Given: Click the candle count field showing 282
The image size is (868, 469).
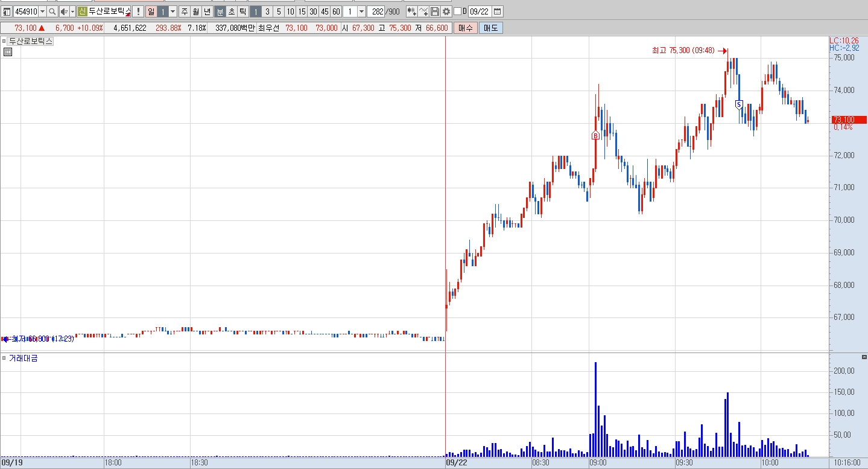Looking at the screenshot, I should [x=376, y=11].
